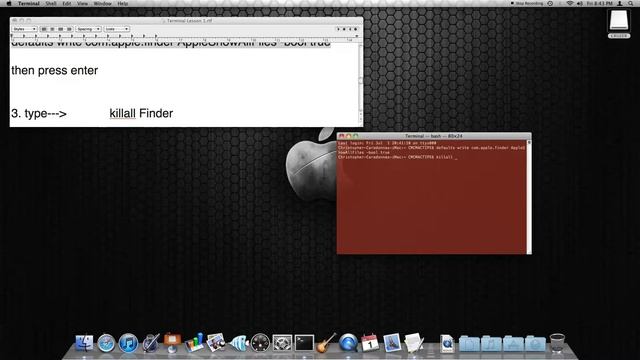Open the Help menu
This screenshot has width=640, height=360.
click(x=122, y=3)
